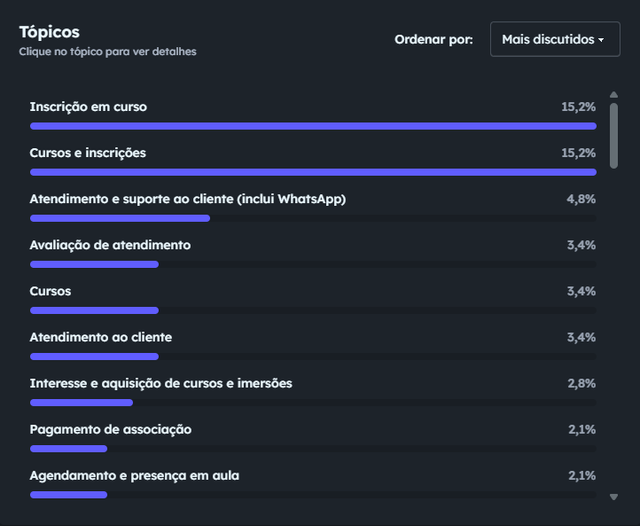Click the Inscrição em curso progress bar
This screenshot has width=640, height=526.
pyautogui.click(x=313, y=126)
